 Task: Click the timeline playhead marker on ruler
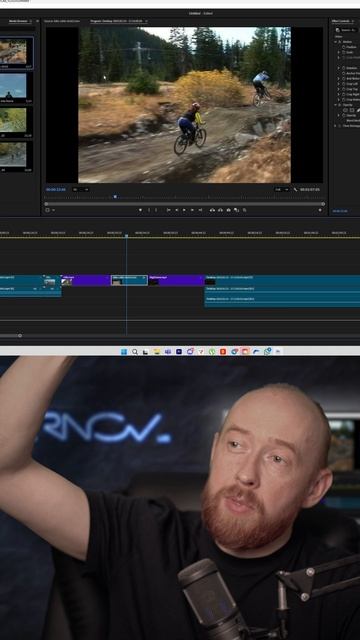[126, 236]
